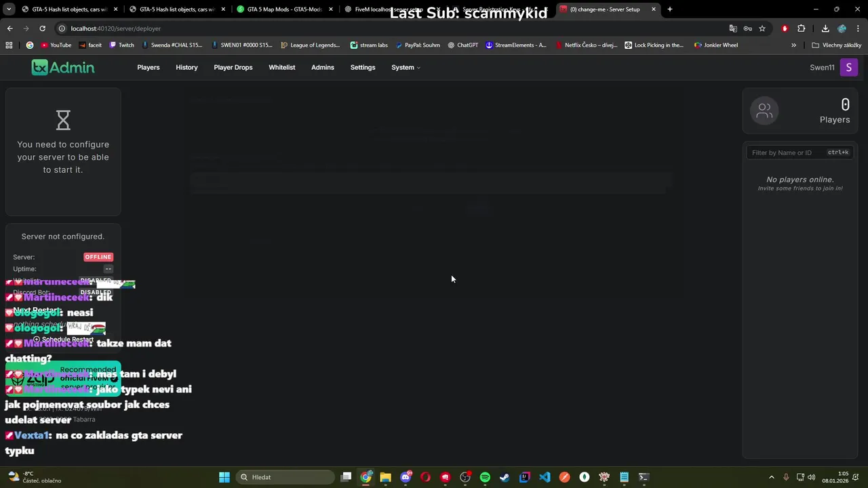
Task: Open translate page icon in address bar
Action: 733,28
